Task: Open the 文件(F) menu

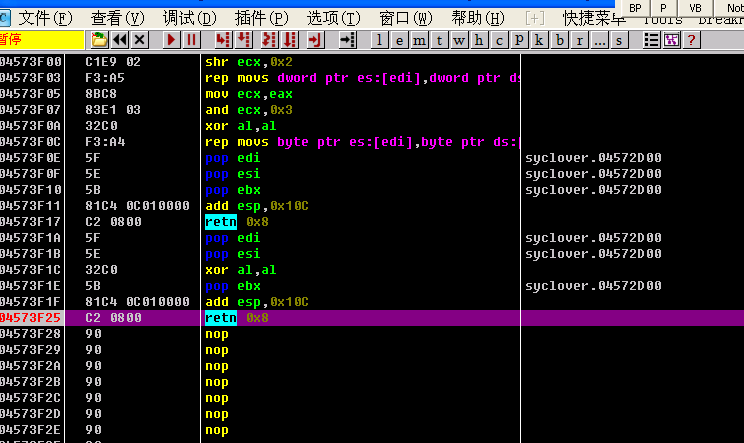Action: 46,18
